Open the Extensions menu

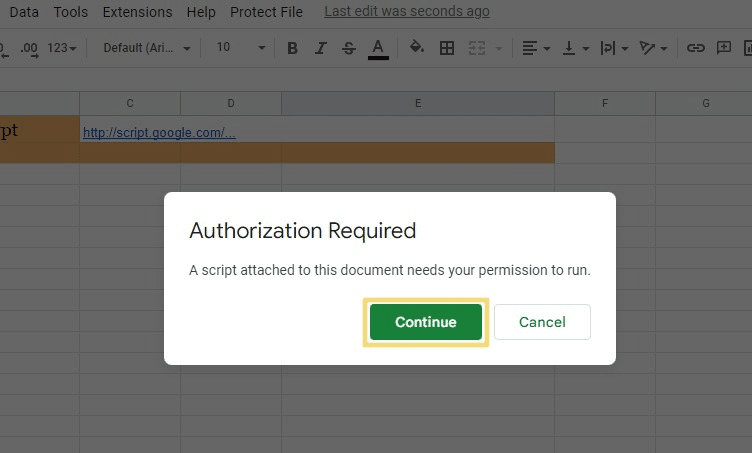[137, 12]
